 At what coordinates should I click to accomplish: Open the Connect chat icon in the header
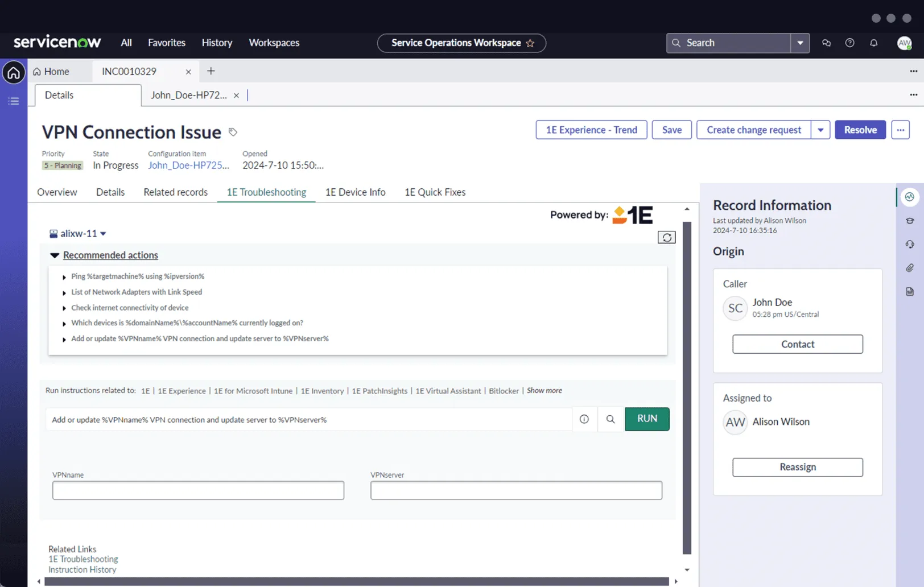coord(826,43)
